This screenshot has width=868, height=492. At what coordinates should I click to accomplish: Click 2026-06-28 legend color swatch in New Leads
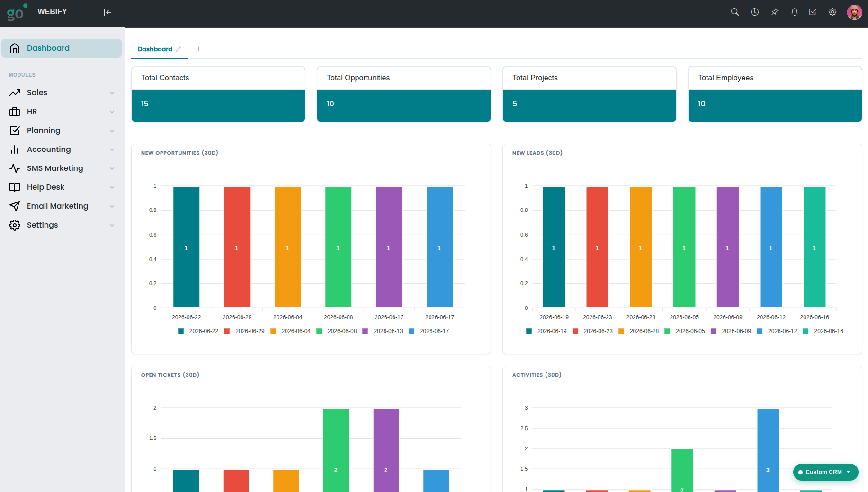[621, 331]
